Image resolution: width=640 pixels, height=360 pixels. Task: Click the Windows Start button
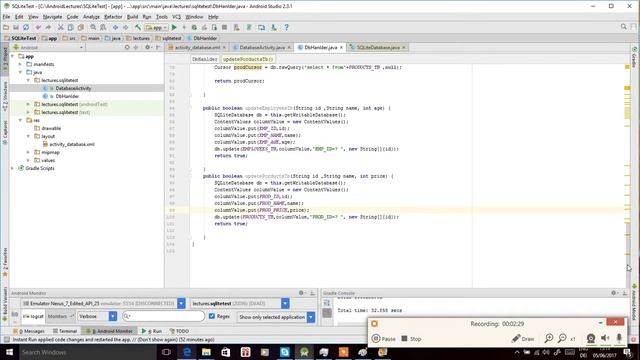click(9, 352)
